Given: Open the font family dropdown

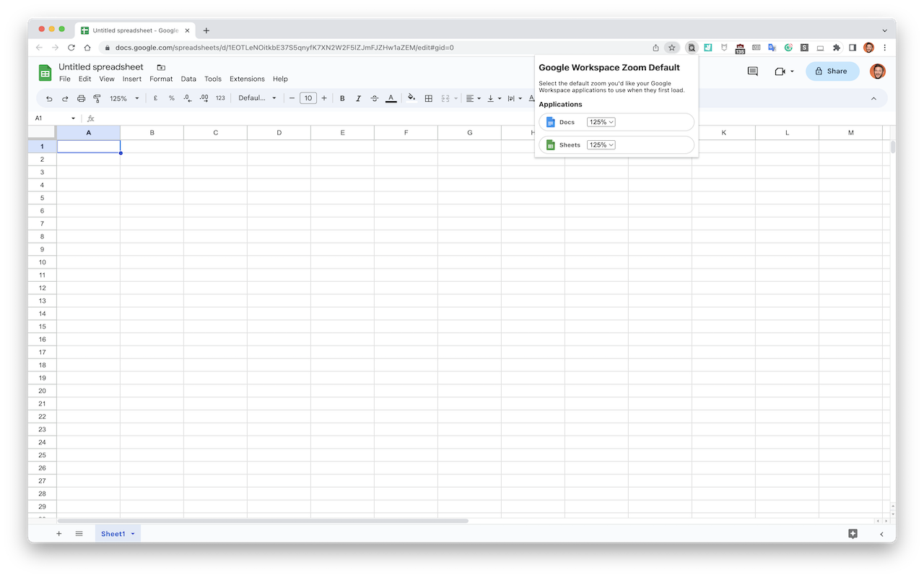Looking at the screenshot, I should (x=257, y=98).
